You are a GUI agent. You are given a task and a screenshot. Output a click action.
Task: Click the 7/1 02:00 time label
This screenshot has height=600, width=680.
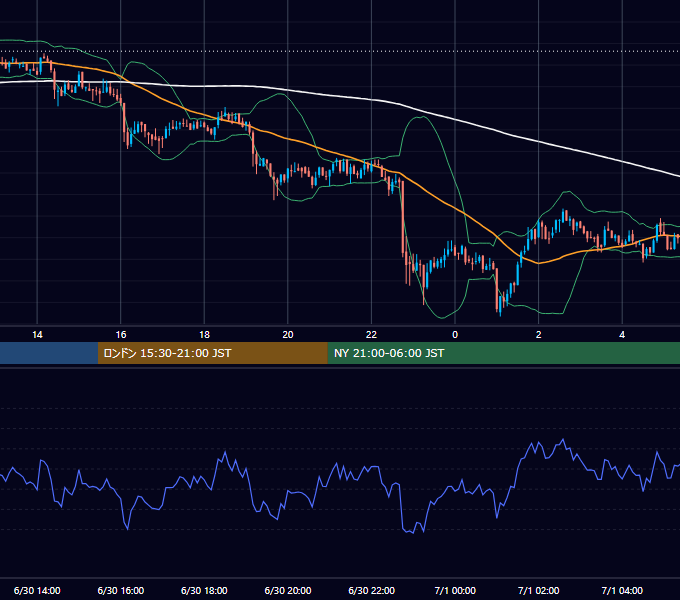click(539, 590)
